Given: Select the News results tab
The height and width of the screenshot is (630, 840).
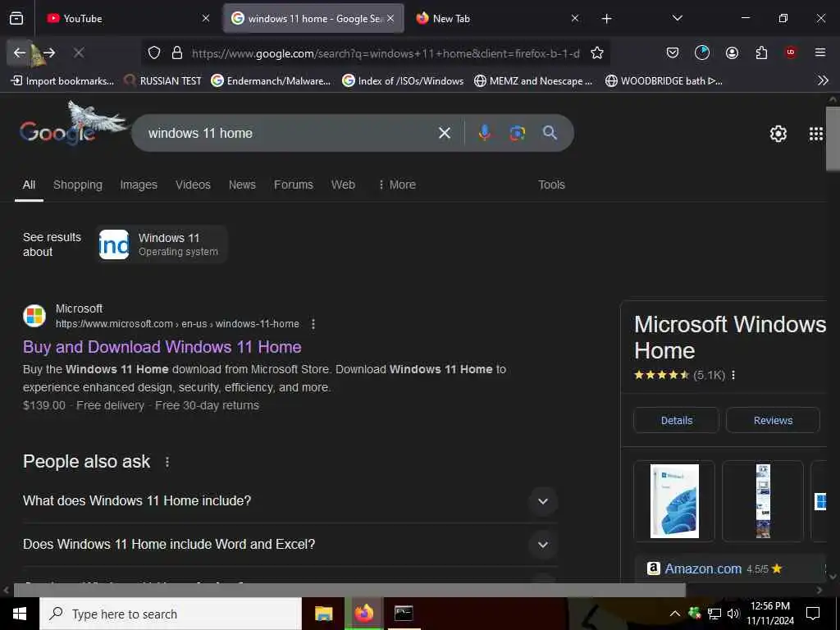Looking at the screenshot, I should pos(242,185).
